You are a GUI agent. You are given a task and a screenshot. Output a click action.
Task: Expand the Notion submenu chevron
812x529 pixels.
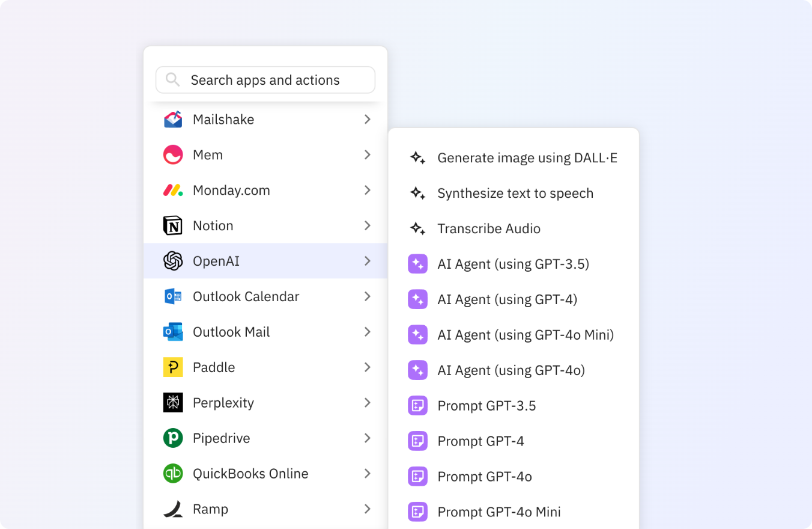click(368, 226)
